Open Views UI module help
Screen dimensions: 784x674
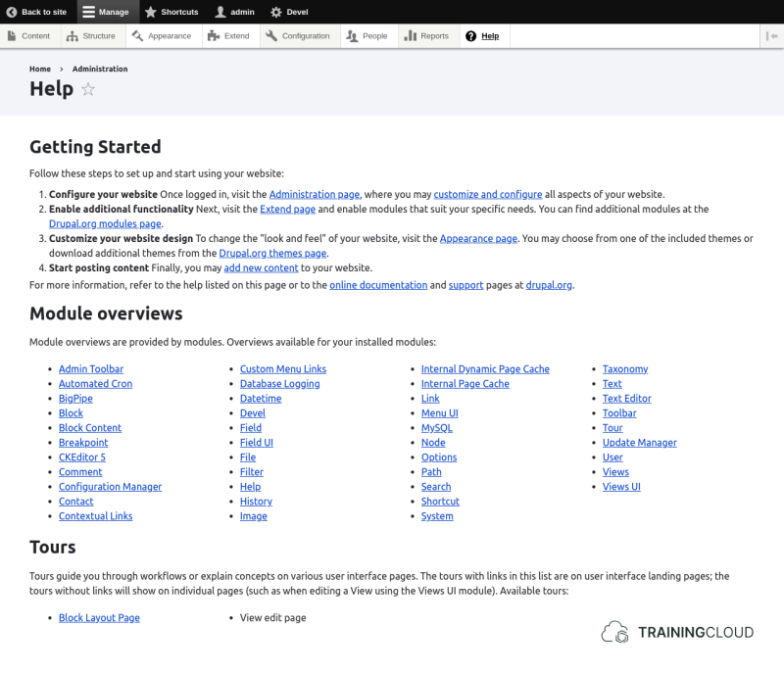[621, 487]
